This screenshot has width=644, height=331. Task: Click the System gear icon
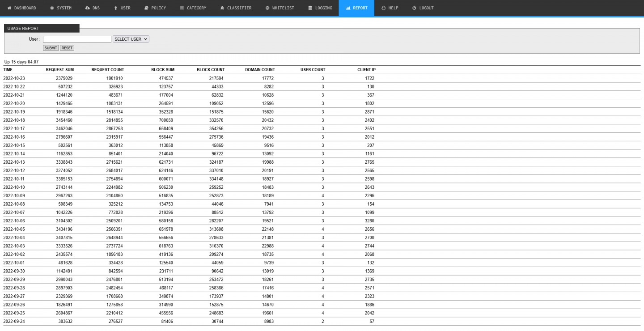(x=52, y=8)
